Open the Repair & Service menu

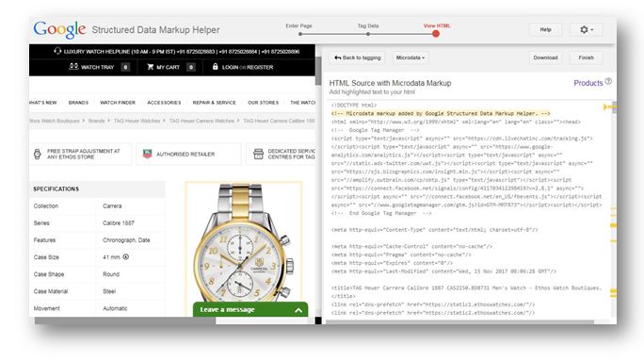215,103
